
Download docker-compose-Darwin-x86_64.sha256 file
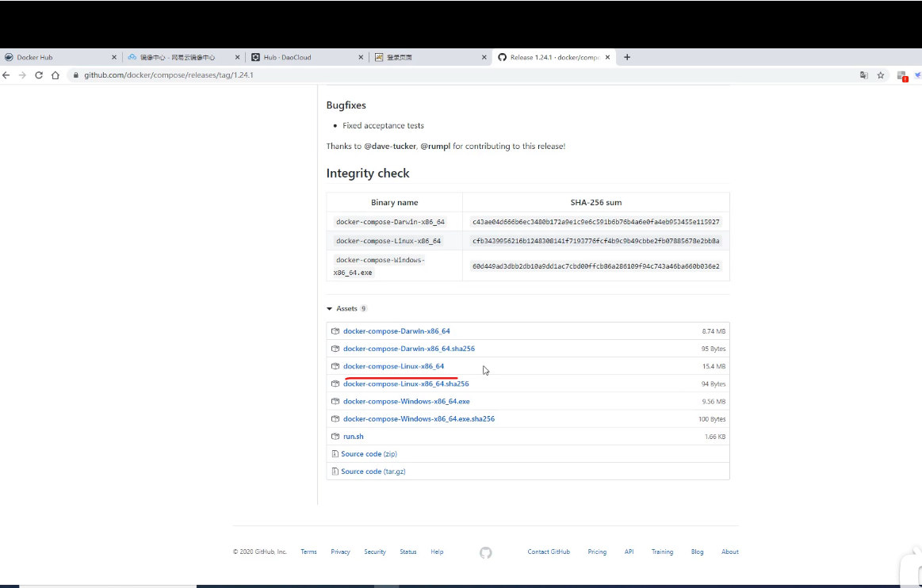point(408,349)
